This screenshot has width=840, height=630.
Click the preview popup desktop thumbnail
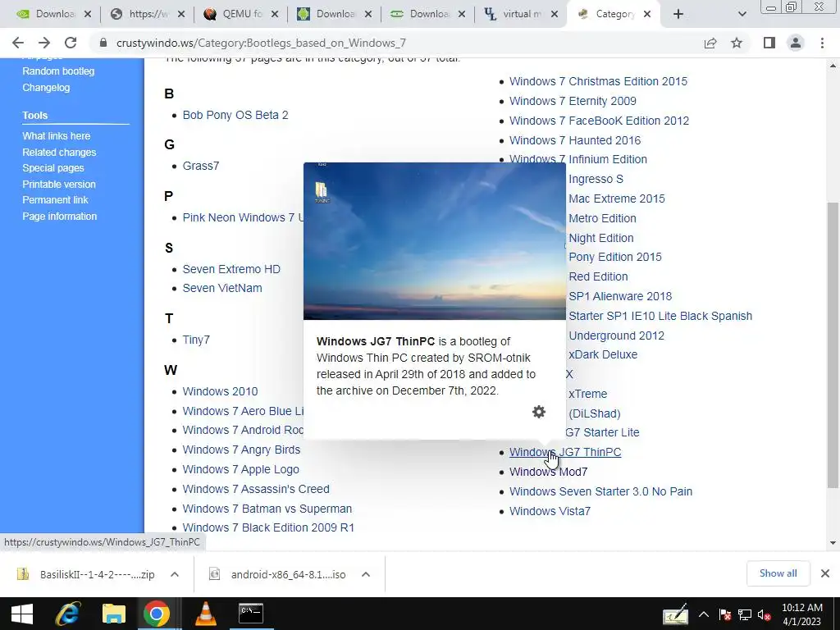(x=435, y=241)
